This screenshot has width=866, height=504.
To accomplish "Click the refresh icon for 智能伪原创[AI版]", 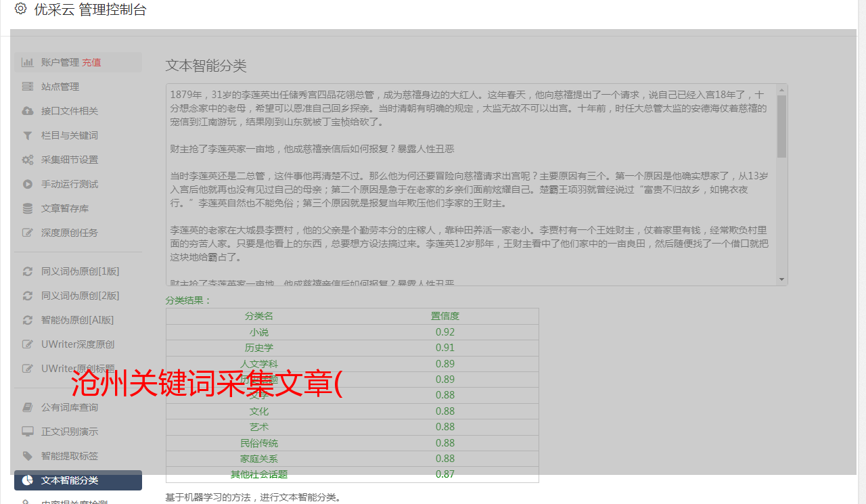I will 28,320.
